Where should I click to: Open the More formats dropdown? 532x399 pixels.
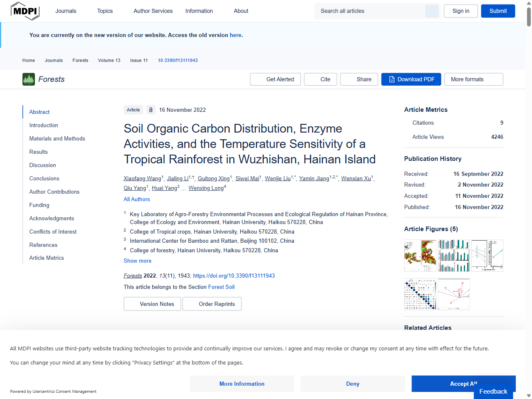coord(473,79)
